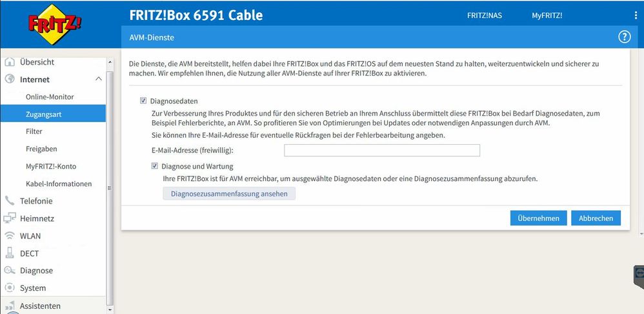Click the sidebar scrollbar thumb
Image resolution: width=644 pixels, height=314 pixels.
(x=110, y=188)
